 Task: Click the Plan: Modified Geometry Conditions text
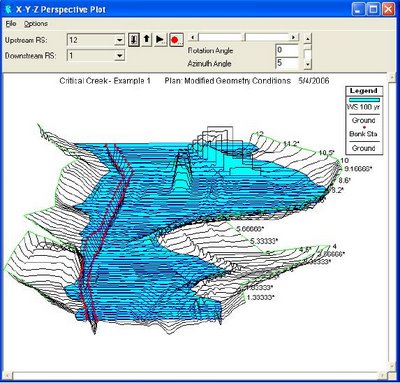pyautogui.click(x=228, y=81)
